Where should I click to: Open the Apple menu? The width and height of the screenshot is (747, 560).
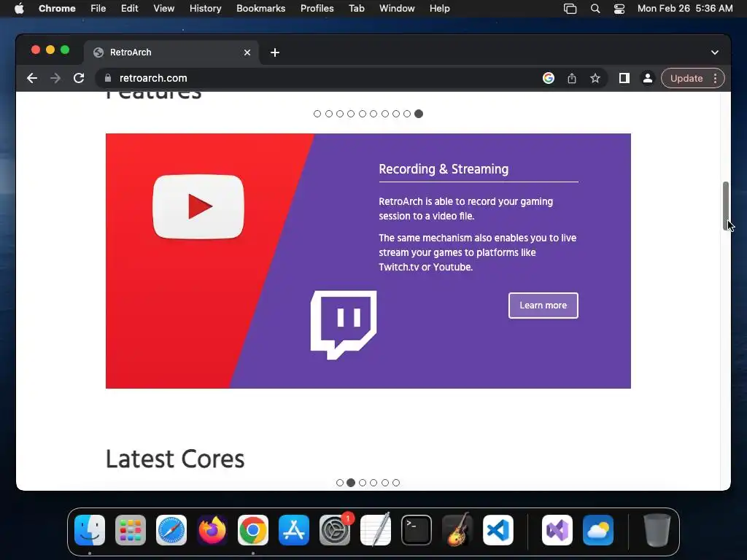point(19,9)
